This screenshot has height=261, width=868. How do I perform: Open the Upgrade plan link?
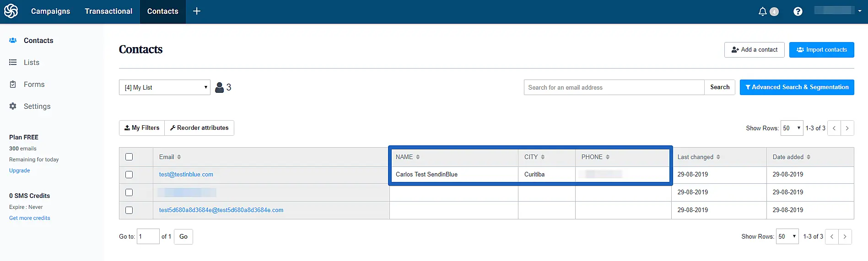(20, 170)
